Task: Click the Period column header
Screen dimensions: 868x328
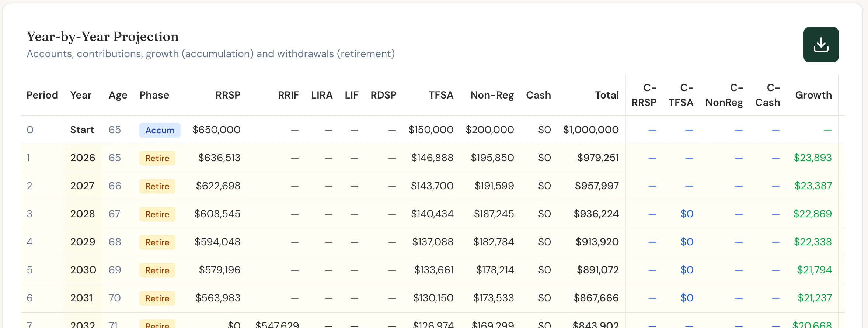Action: 42,95
